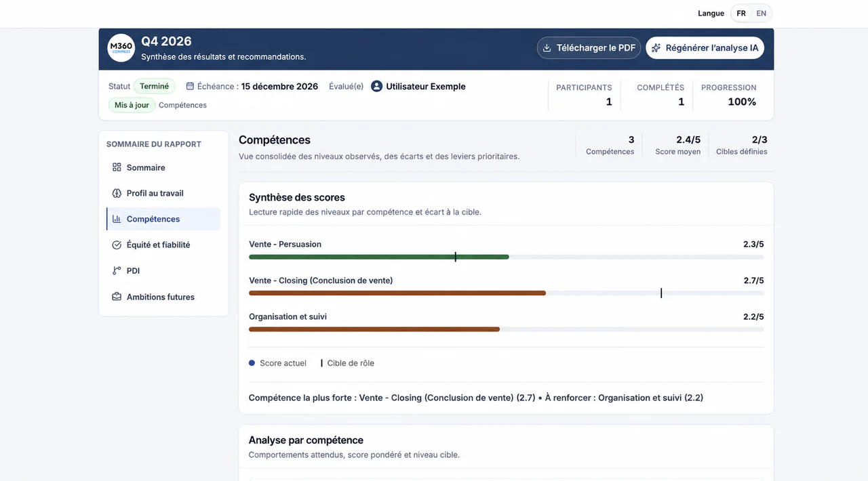Image resolution: width=868 pixels, height=481 pixels.
Task: Click the Sommaire grid icon in sidebar
Action: tap(117, 167)
